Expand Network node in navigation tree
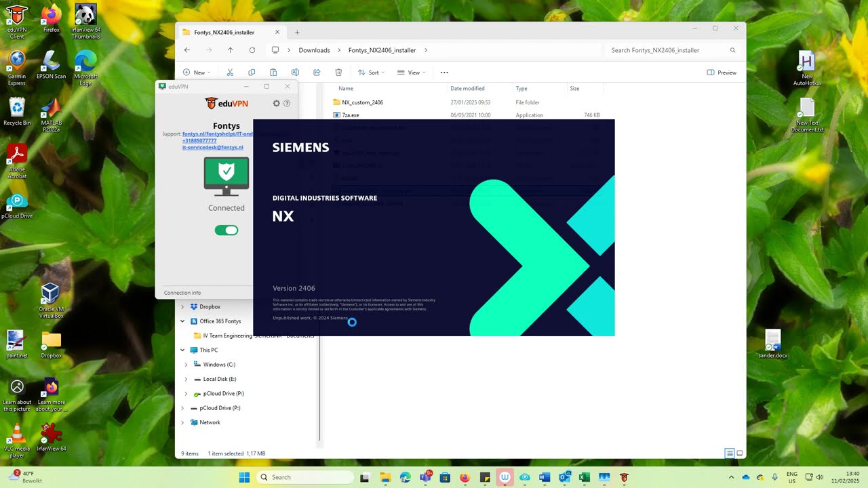Screen dimensions: 868x488 click(182, 422)
